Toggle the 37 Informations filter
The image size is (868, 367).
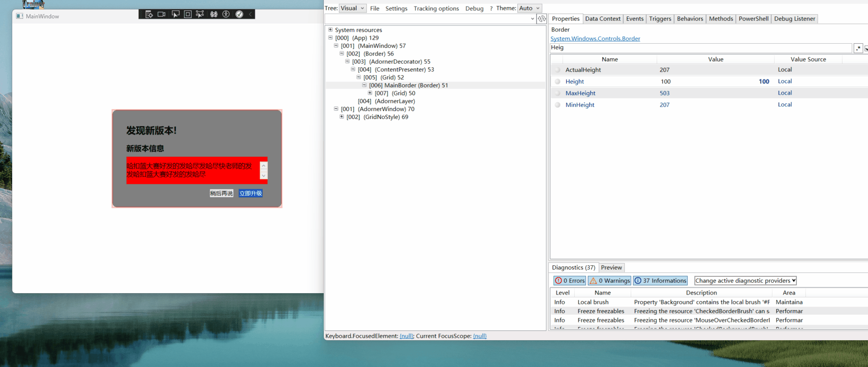[660, 281]
